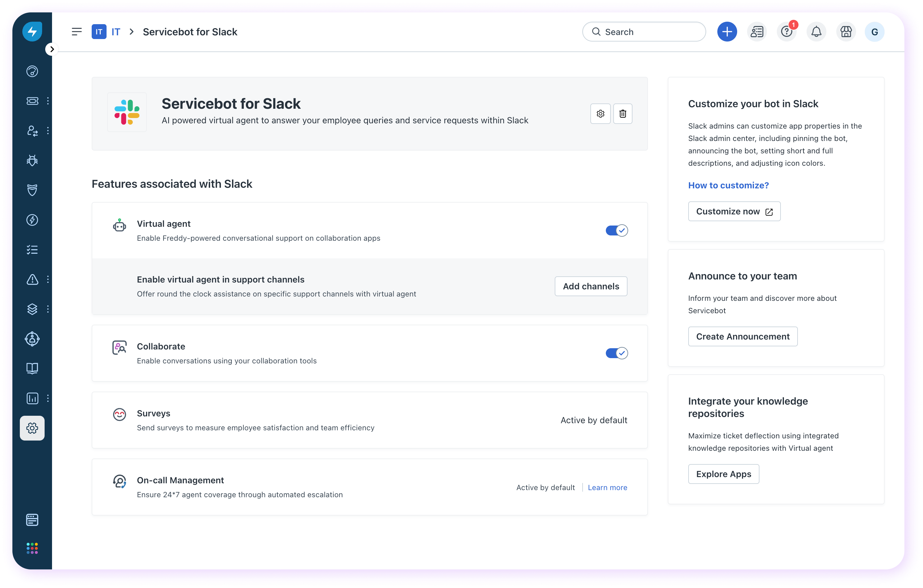
Task: Open Servicebot settings gear beside trash
Action: (600, 113)
